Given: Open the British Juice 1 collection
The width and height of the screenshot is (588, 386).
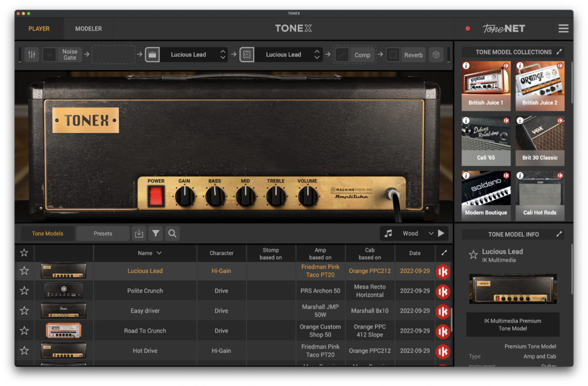Looking at the screenshot, I should [486, 86].
